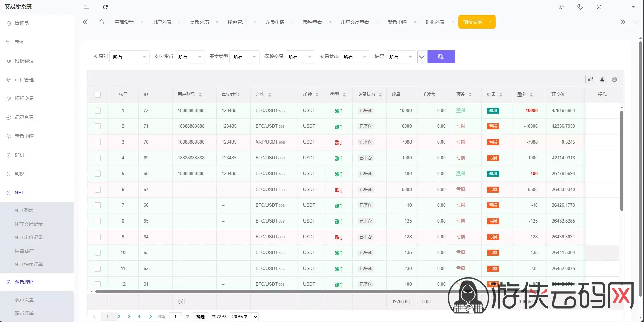Go to the home tab icon
The image size is (644, 322).
coord(102,22)
